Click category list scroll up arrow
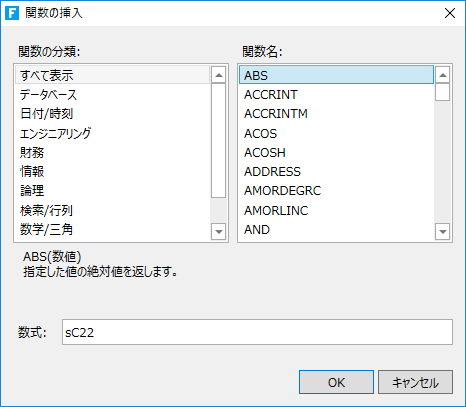466x407 pixels. tap(219, 75)
